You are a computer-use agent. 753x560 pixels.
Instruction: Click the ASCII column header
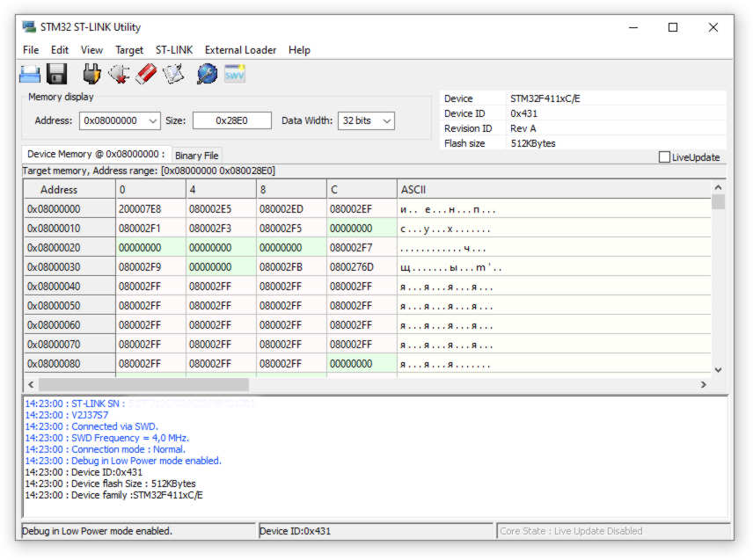[554, 190]
